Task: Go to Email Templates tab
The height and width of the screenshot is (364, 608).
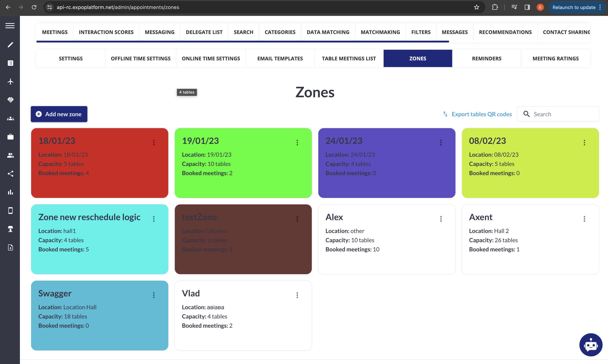Action: pos(280,58)
